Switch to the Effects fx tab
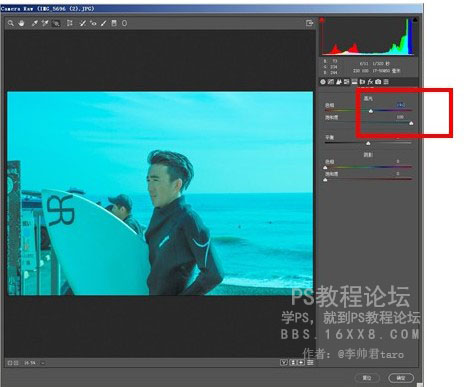 (x=370, y=82)
